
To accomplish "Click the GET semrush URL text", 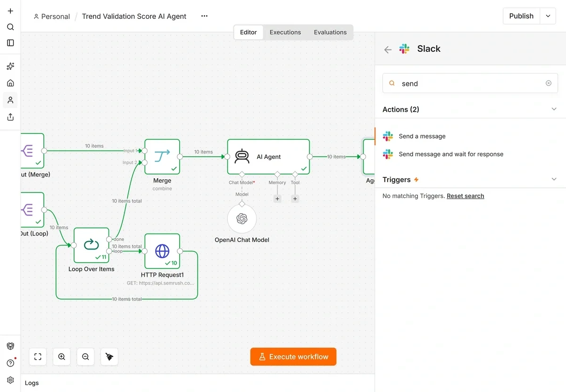I will pyautogui.click(x=160, y=284).
